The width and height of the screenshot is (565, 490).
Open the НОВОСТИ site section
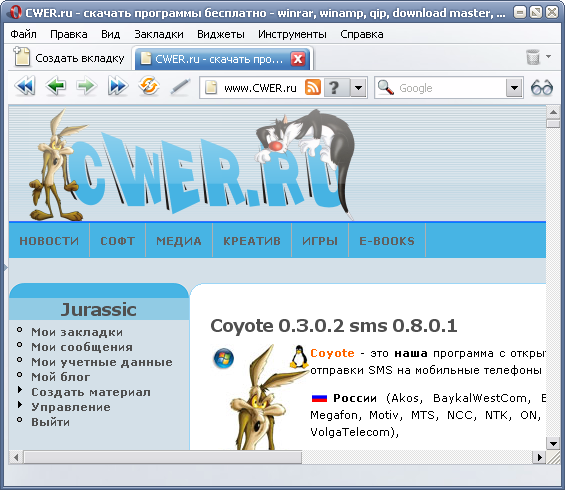(49, 241)
